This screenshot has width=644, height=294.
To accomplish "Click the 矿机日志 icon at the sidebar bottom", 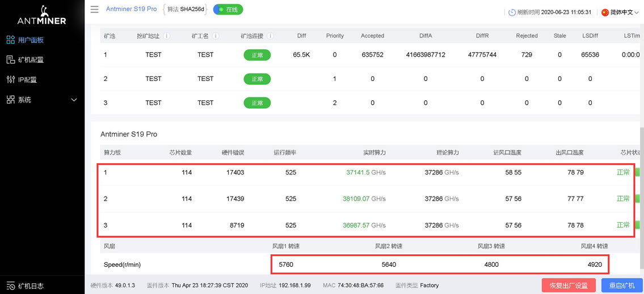I will [11, 286].
